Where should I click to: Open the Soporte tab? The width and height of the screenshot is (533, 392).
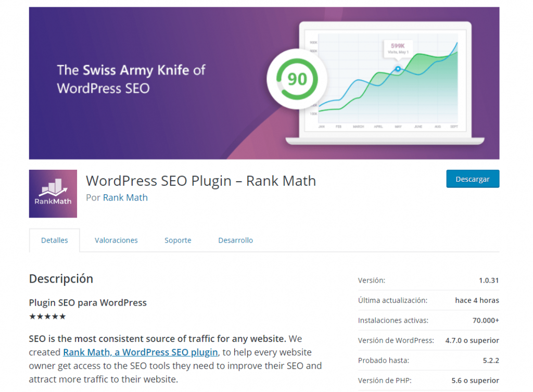pyautogui.click(x=178, y=241)
